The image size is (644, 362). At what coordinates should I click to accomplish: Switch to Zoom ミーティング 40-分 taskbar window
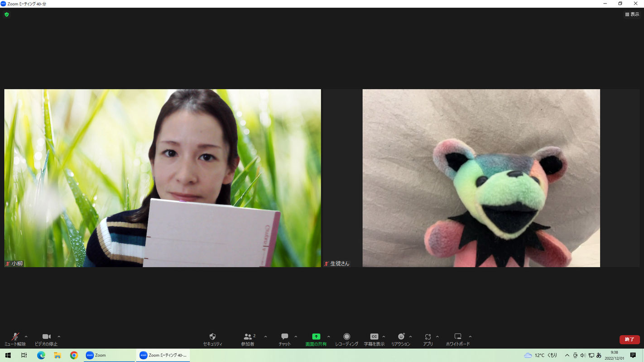point(163,355)
